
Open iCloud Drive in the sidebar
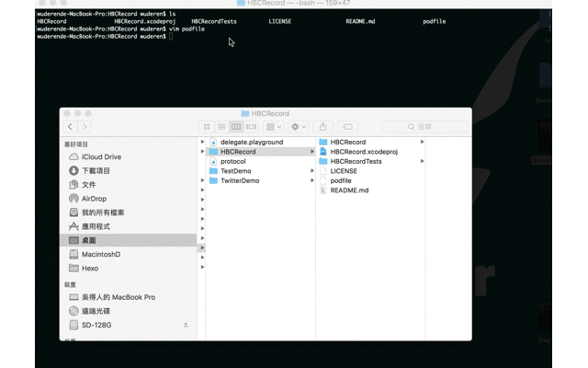point(101,157)
